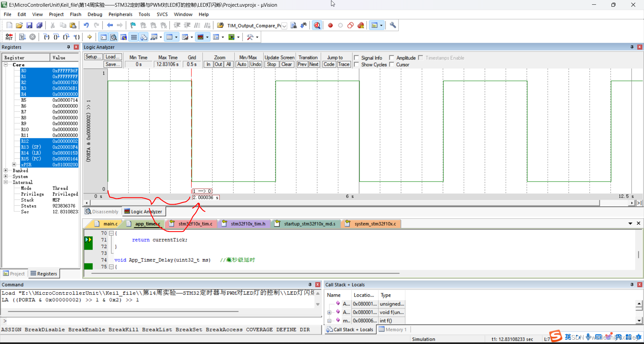Click the Find in Files icon
Viewport: 644px width, 344px height.
point(293,25)
